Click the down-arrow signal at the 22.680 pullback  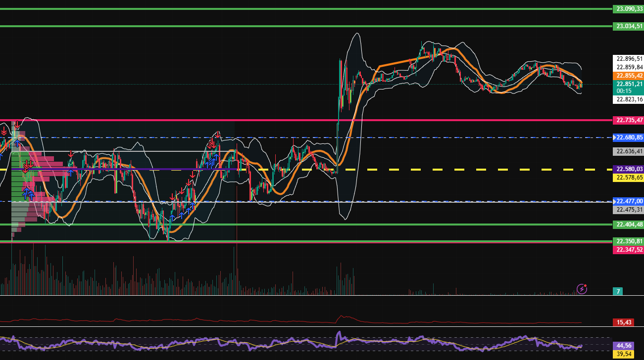[217, 135]
